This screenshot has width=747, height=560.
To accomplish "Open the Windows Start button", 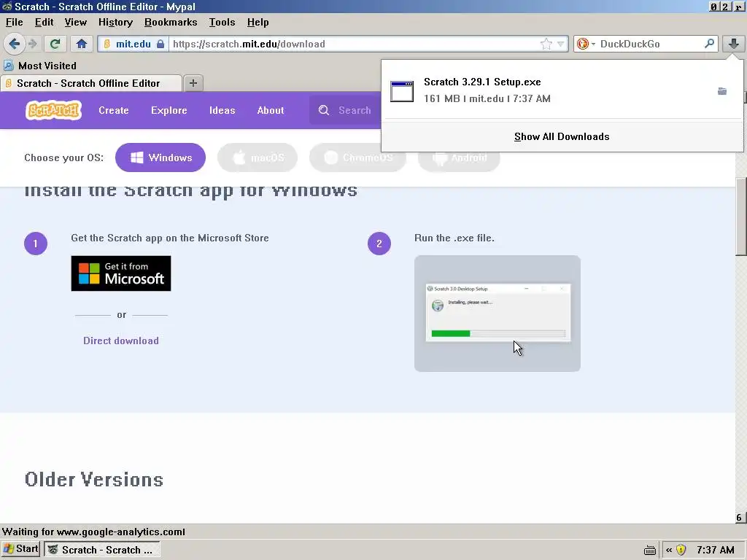I will (20, 549).
